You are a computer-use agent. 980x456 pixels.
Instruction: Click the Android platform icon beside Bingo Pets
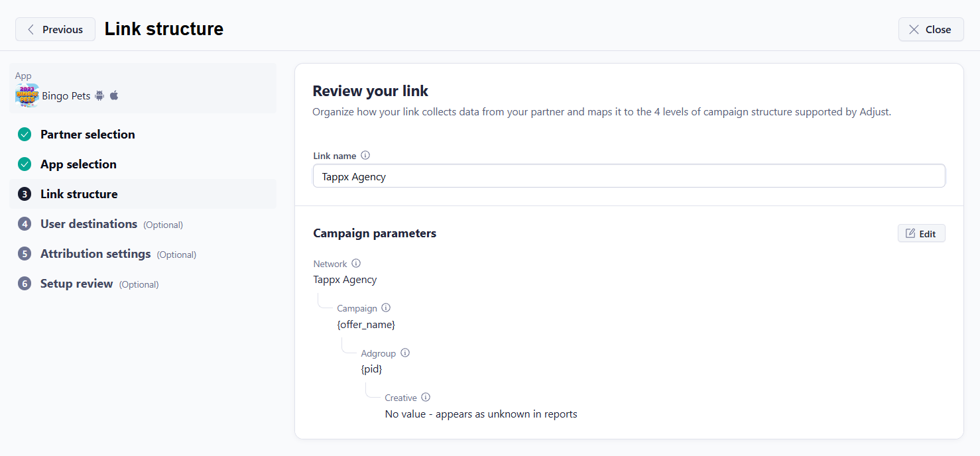point(99,95)
